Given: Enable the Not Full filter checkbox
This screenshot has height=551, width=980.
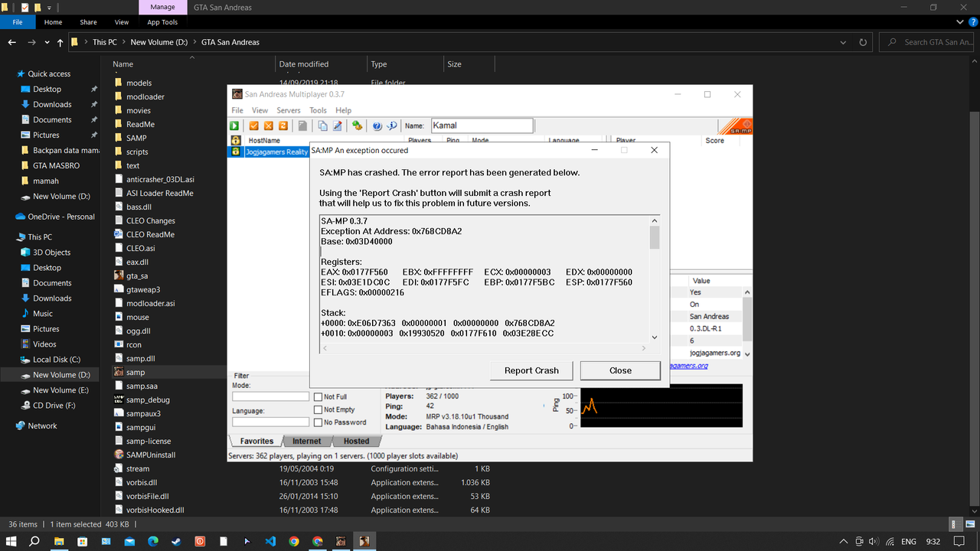Looking at the screenshot, I should point(318,397).
